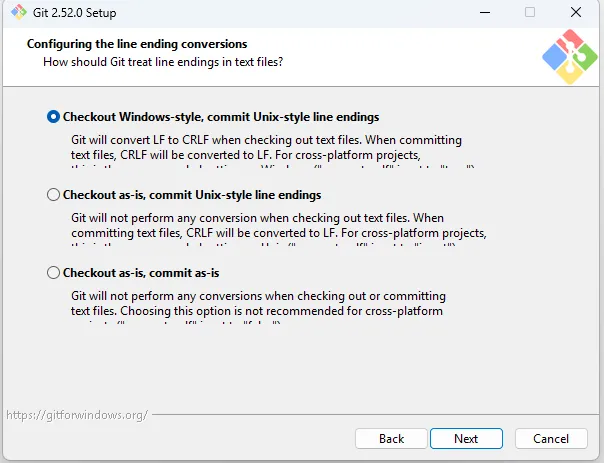Click the disabled maximize button
Screen dimensions: 604x463
click(x=530, y=12)
